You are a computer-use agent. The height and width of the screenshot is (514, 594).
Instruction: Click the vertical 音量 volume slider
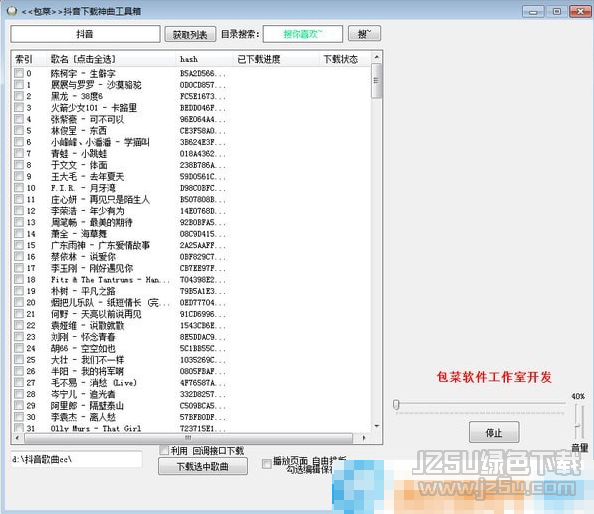pos(578,421)
